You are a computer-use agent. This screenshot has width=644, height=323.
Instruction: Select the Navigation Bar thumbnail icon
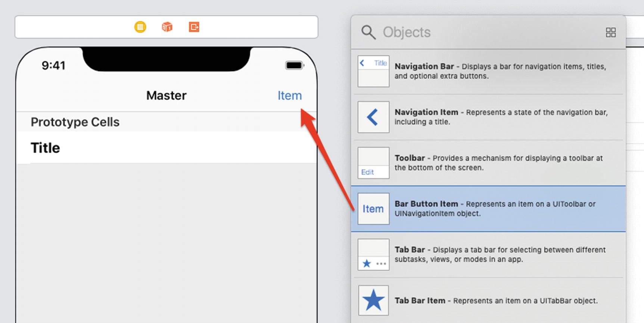click(373, 71)
